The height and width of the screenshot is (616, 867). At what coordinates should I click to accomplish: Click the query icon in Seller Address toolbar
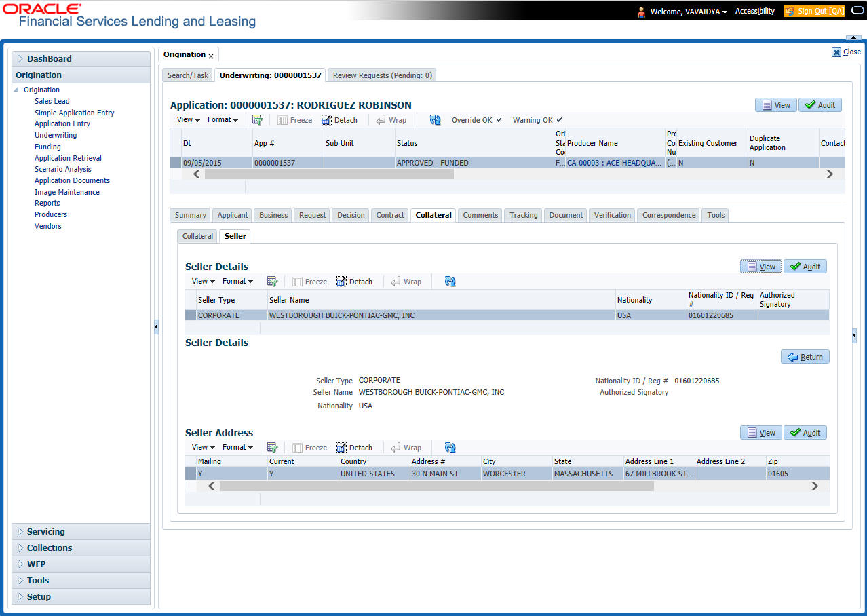[x=272, y=448]
